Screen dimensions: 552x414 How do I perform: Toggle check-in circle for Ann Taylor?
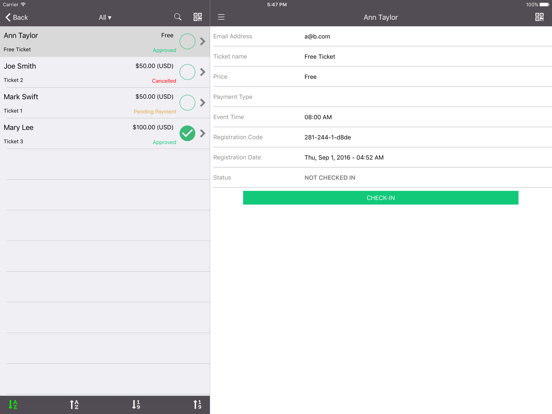(187, 41)
